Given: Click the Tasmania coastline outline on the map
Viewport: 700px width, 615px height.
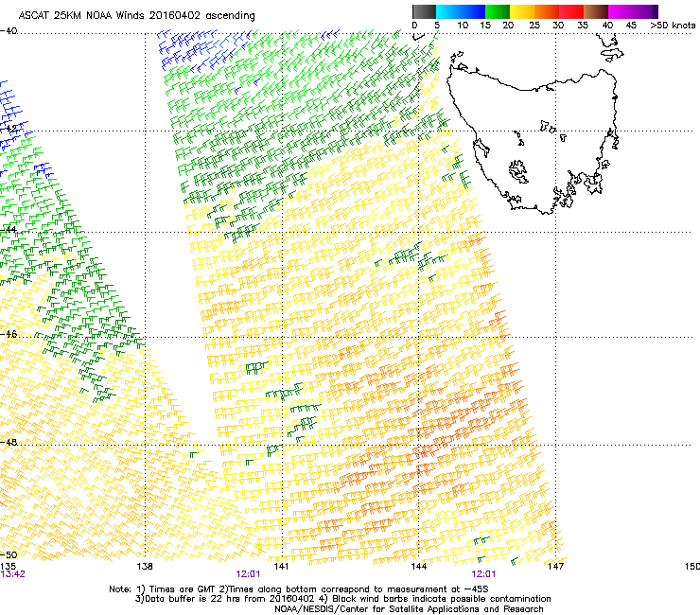Looking at the screenshot, I should (532, 141).
